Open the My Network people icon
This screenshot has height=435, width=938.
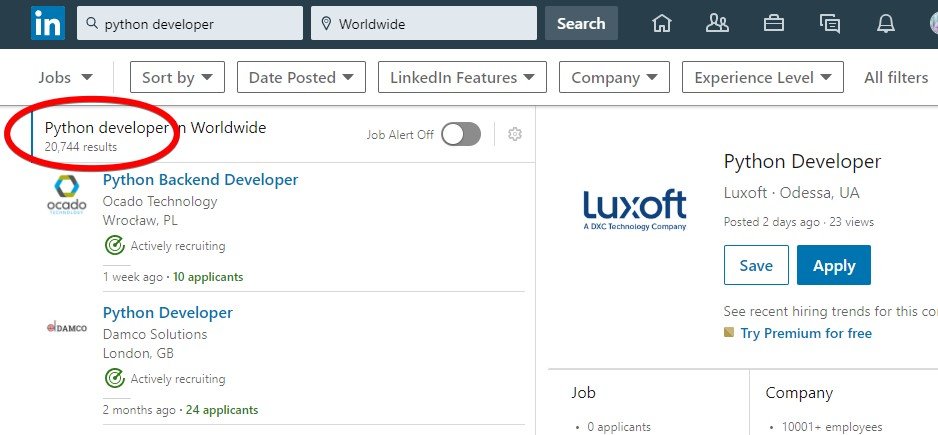coord(717,23)
